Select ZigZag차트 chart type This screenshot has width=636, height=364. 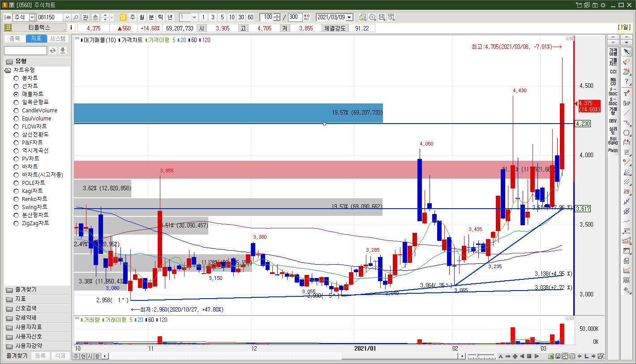[35, 223]
